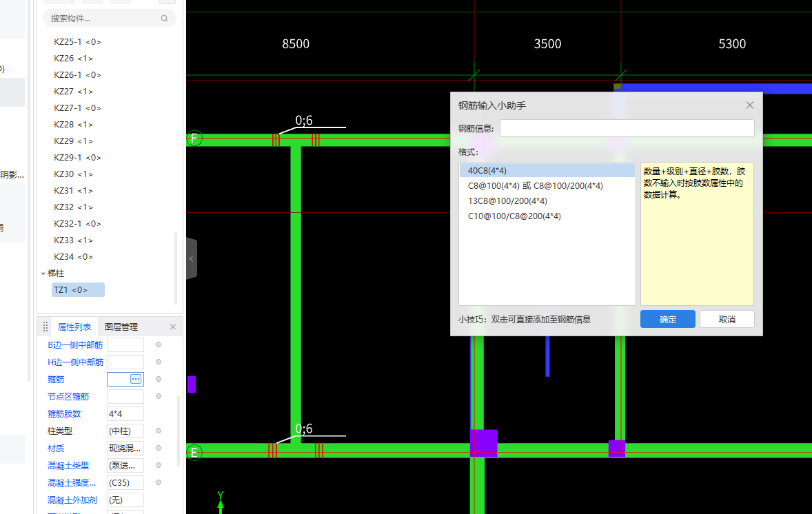Toggle the radio circle for 混凝土强度 row
Viewport: 812px width, 514px height.
click(159, 482)
